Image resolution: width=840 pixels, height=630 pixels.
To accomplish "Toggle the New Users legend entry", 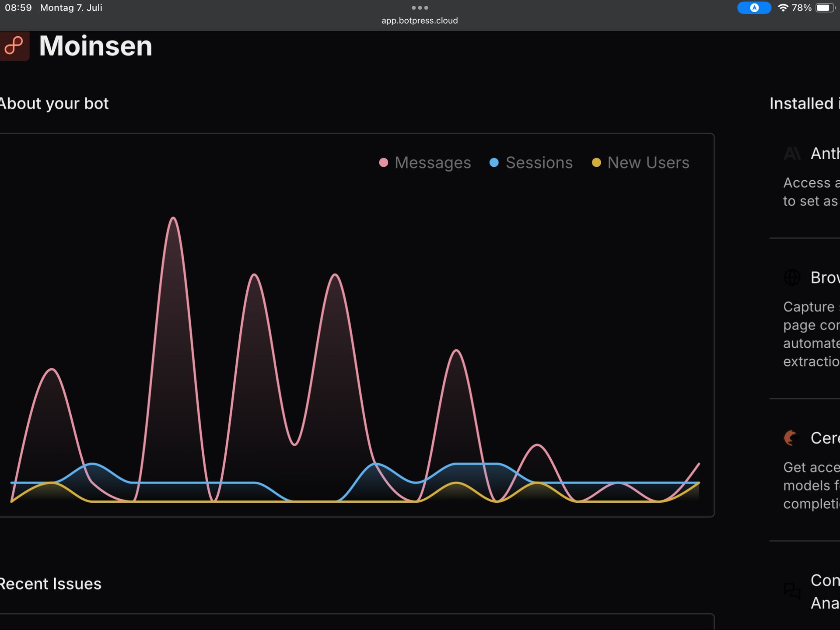I will pos(648,163).
